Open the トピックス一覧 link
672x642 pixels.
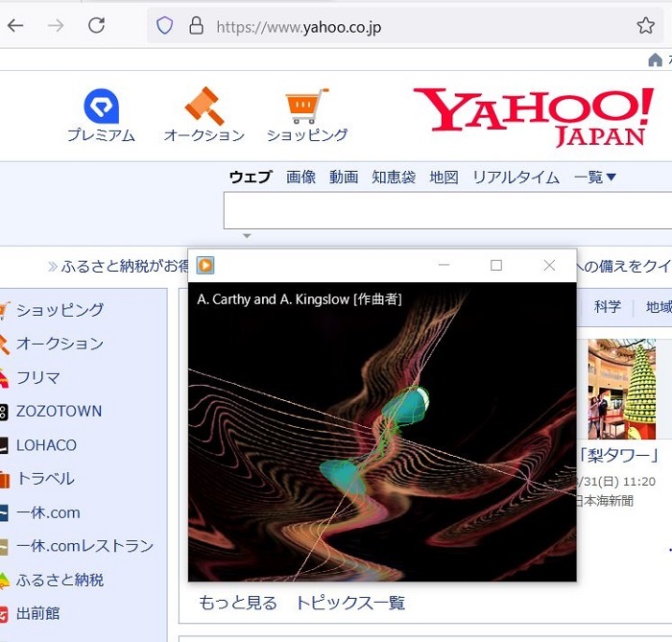tap(350, 603)
